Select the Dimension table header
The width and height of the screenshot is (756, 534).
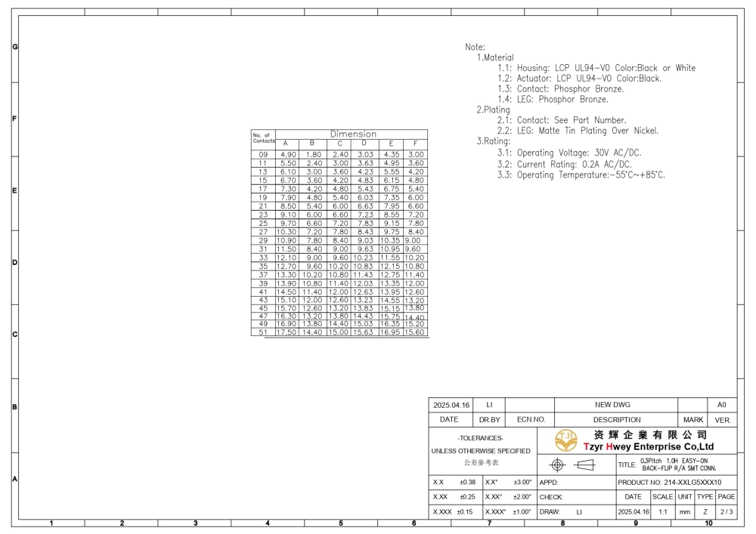(352, 134)
